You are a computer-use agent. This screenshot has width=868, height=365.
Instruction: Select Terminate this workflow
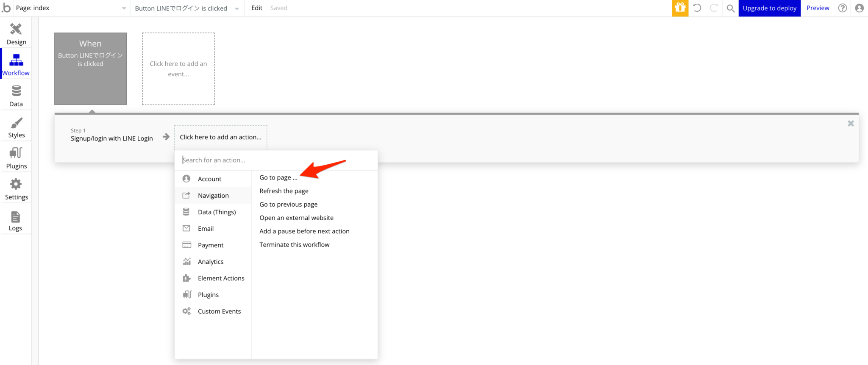point(294,245)
